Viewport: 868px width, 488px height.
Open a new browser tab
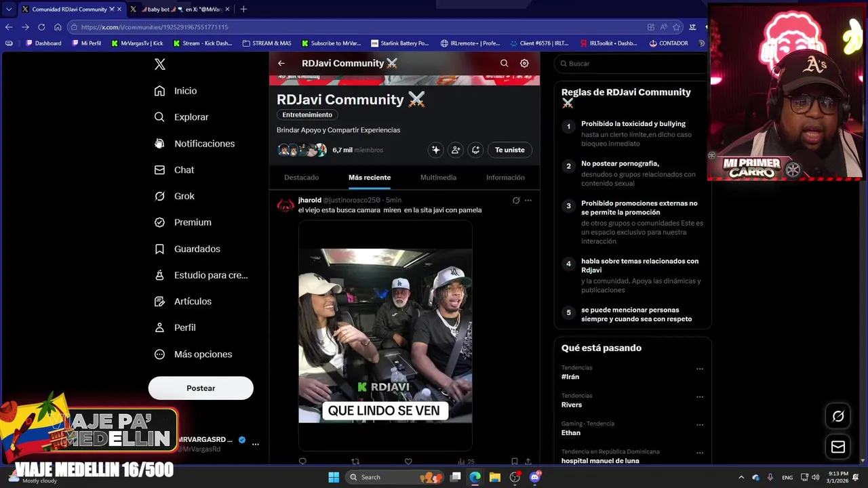tap(243, 9)
